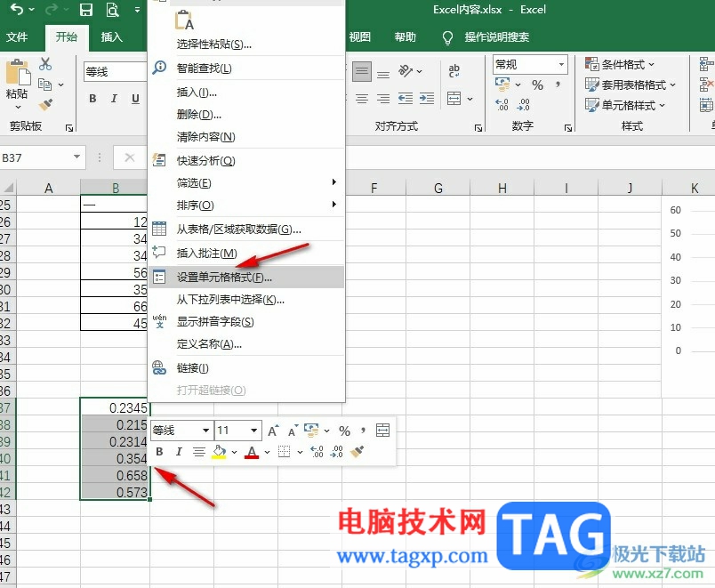
Task: Choose 删除(D)... from context menu
Action: pos(246,115)
